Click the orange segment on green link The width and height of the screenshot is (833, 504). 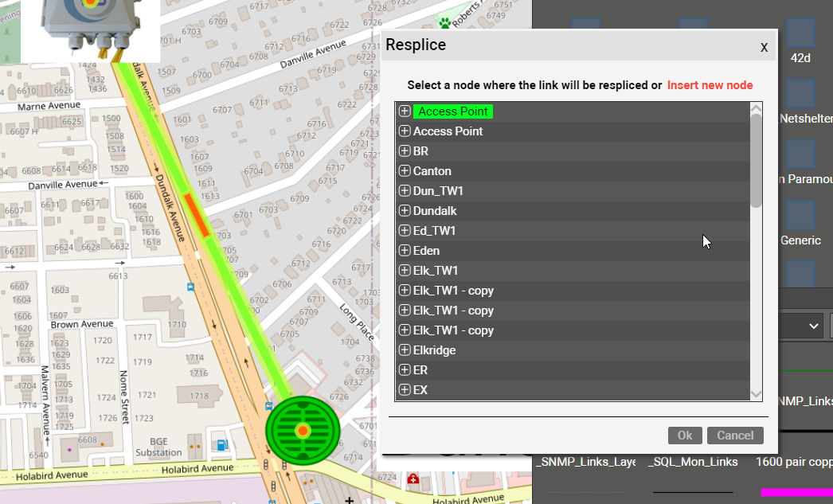(x=196, y=214)
